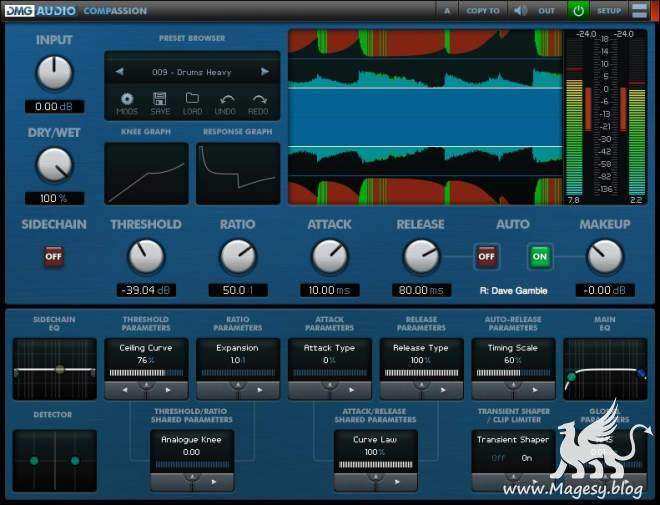Screen dimensions: 660x505
Task: Click the Attack knob
Action: pyautogui.click(x=330, y=256)
